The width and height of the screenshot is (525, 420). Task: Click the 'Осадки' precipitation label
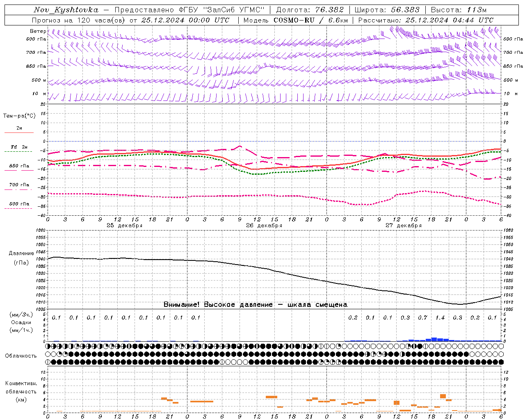click(x=21, y=322)
